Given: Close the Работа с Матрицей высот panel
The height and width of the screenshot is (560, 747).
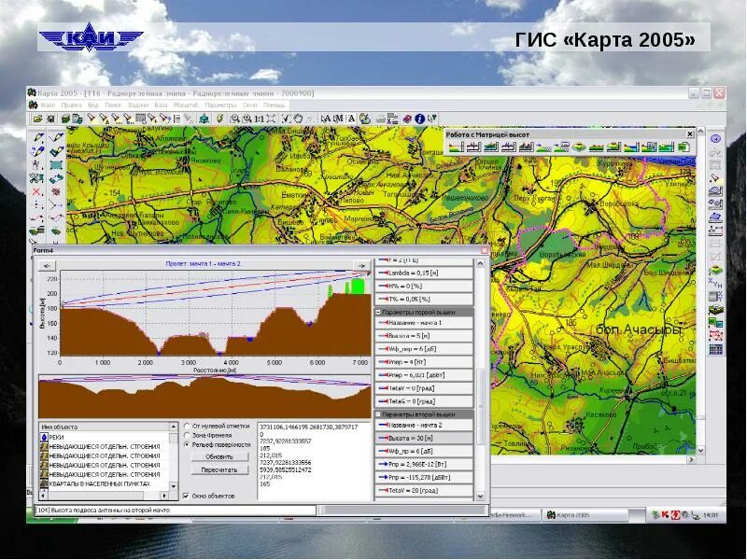Looking at the screenshot, I should click(x=689, y=134).
